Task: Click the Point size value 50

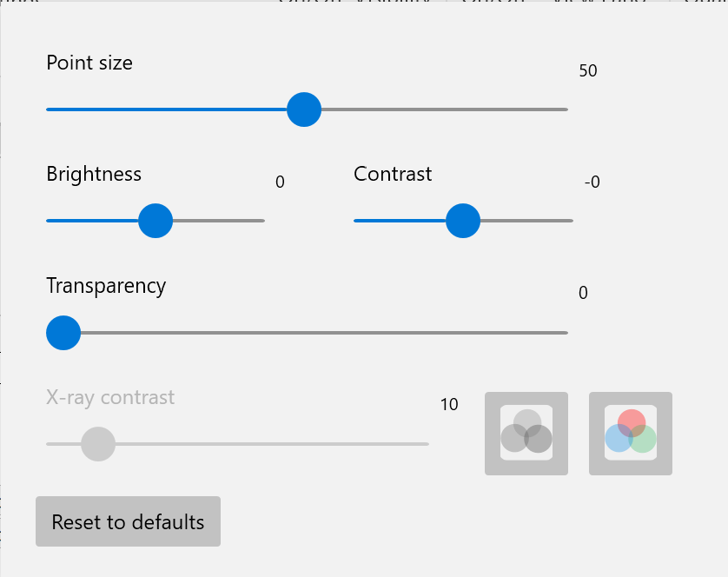Action: (588, 71)
